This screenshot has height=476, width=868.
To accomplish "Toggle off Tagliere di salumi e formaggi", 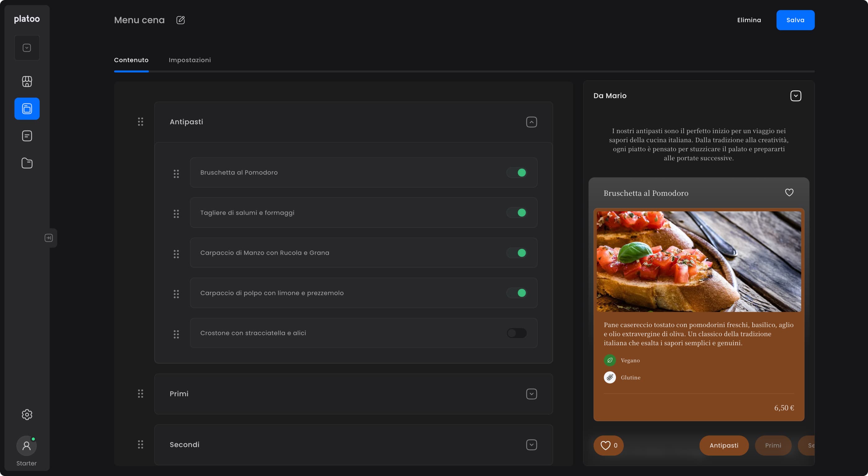I will coord(516,213).
